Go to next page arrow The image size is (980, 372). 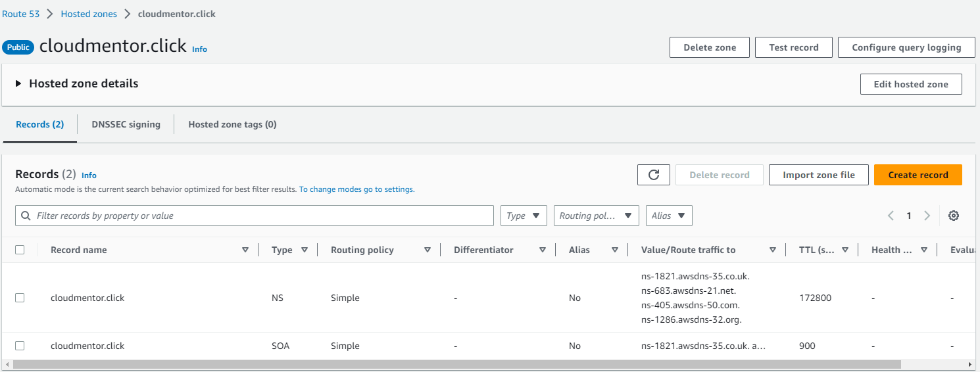click(x=927, y=216)
